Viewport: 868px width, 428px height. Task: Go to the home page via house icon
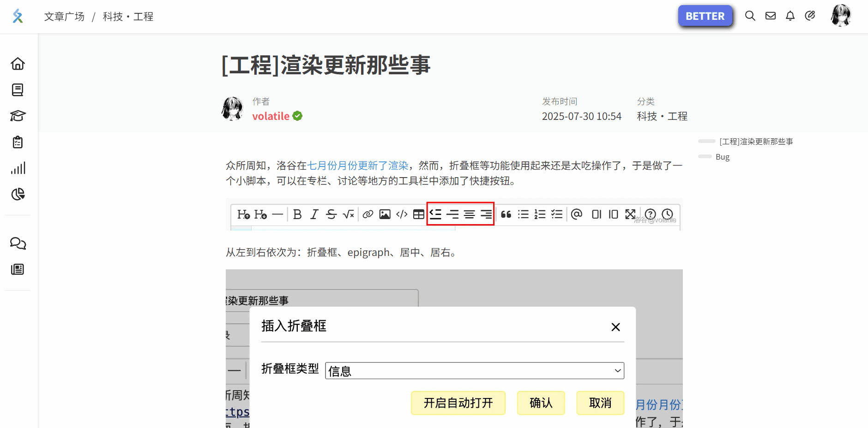(x=18, y=64)
